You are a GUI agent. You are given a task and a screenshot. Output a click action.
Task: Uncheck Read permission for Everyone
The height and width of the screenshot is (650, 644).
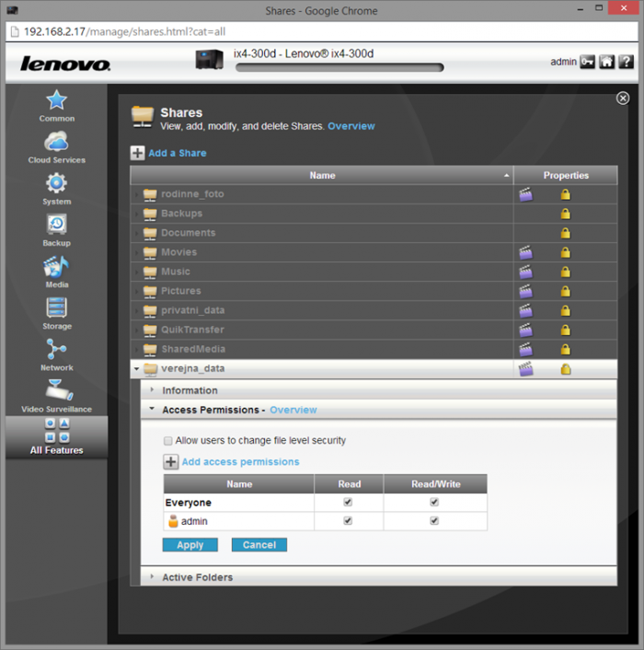[x=347, y=503]
